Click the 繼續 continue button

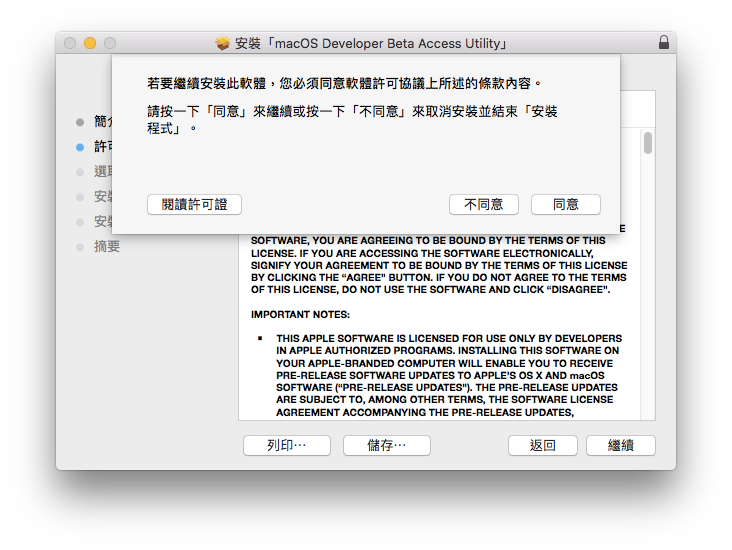click(621, 445)
